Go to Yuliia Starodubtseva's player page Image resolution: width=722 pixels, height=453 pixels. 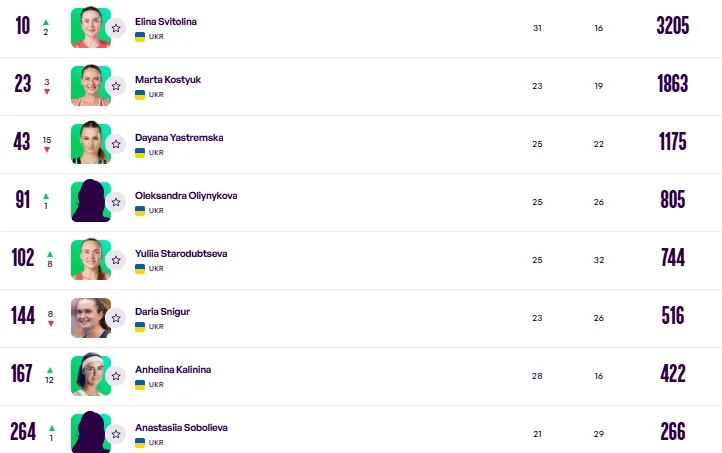pos(180,253)
